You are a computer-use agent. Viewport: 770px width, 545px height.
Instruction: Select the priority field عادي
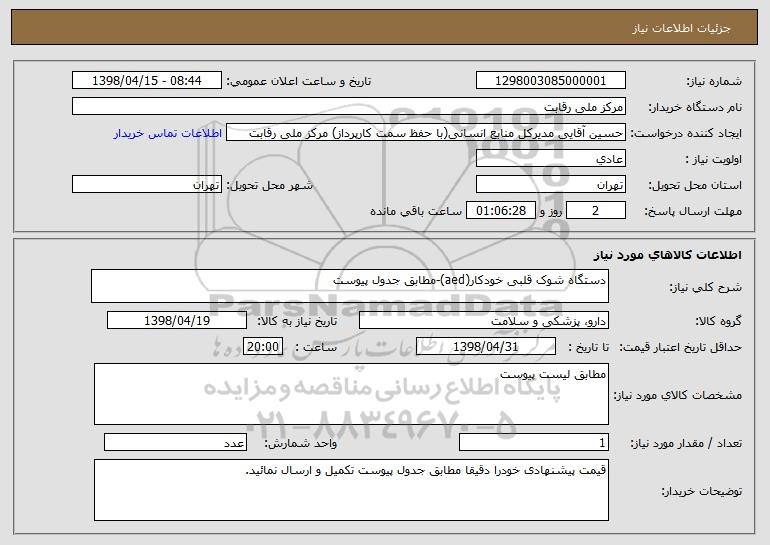pos(550,159)
